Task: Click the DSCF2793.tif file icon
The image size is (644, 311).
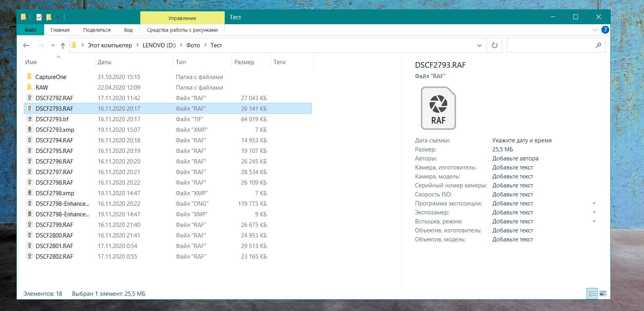Action: 29,119
